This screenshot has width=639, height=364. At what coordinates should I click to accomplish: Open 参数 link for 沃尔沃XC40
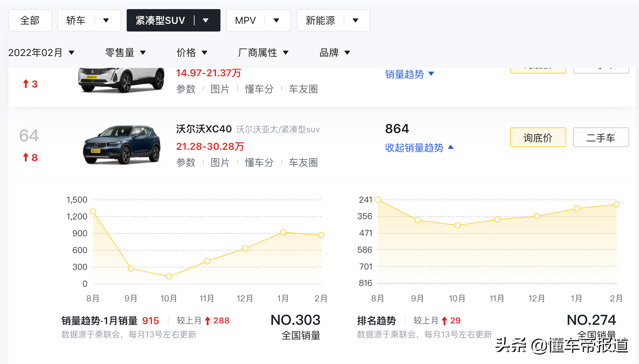pos(186,162)
